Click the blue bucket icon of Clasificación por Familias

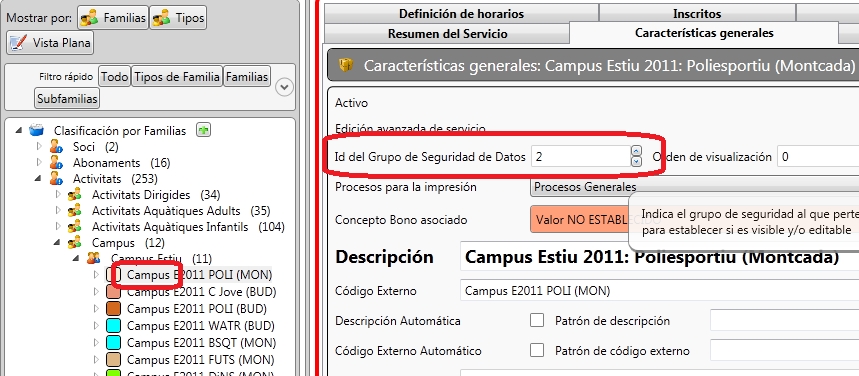point(36,130)
